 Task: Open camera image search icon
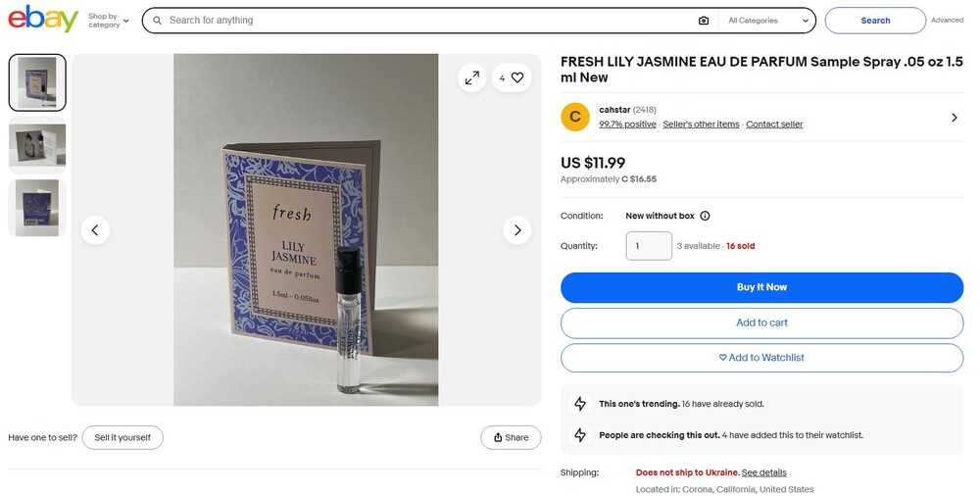click(704, 21)
